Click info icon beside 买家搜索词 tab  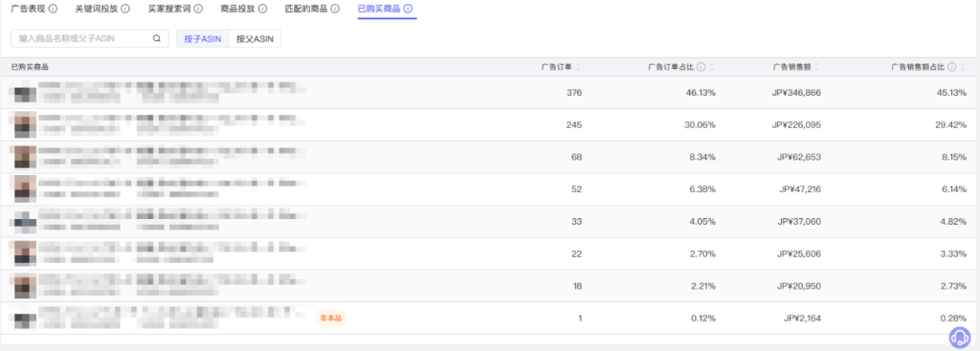[x=198, y=9]
